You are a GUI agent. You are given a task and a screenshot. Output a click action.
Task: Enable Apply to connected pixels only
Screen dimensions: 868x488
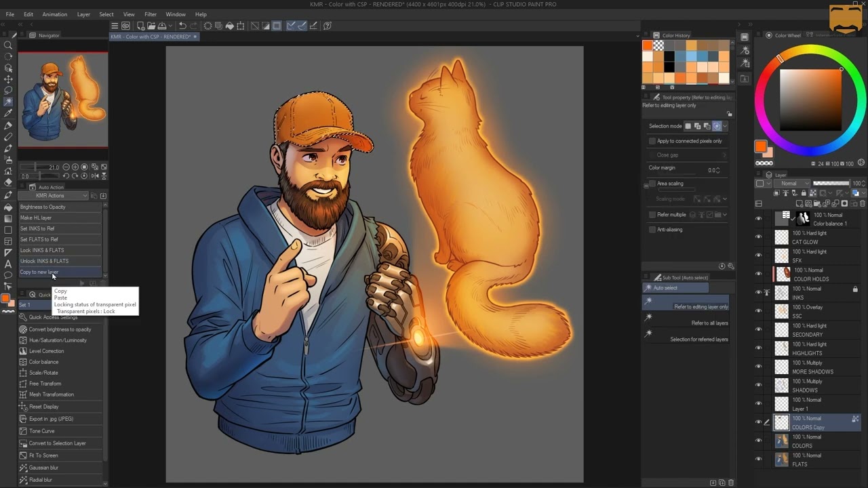652,141
